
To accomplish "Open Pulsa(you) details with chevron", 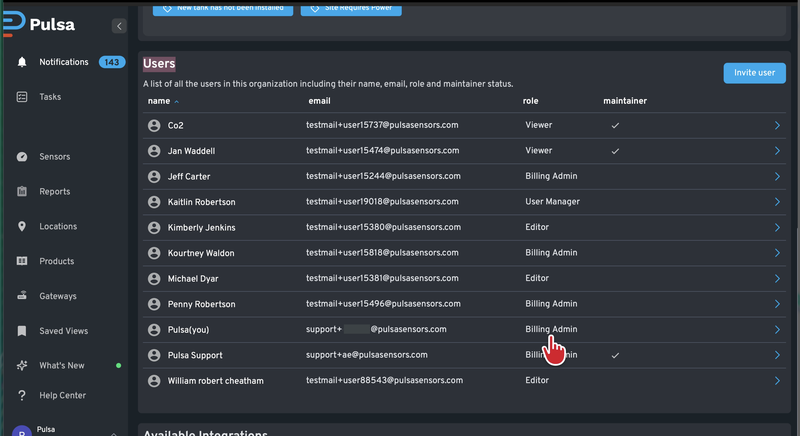I will (x=777, y=329).
